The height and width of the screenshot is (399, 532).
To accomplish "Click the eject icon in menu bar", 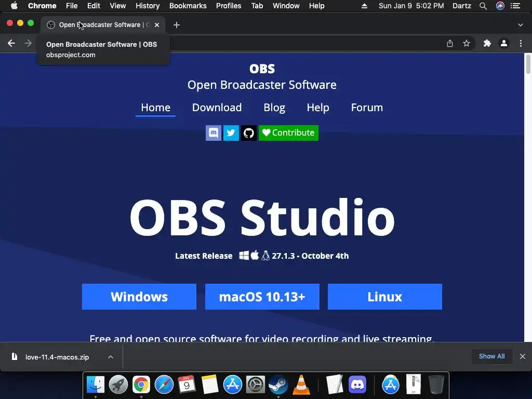I will 364,6.
